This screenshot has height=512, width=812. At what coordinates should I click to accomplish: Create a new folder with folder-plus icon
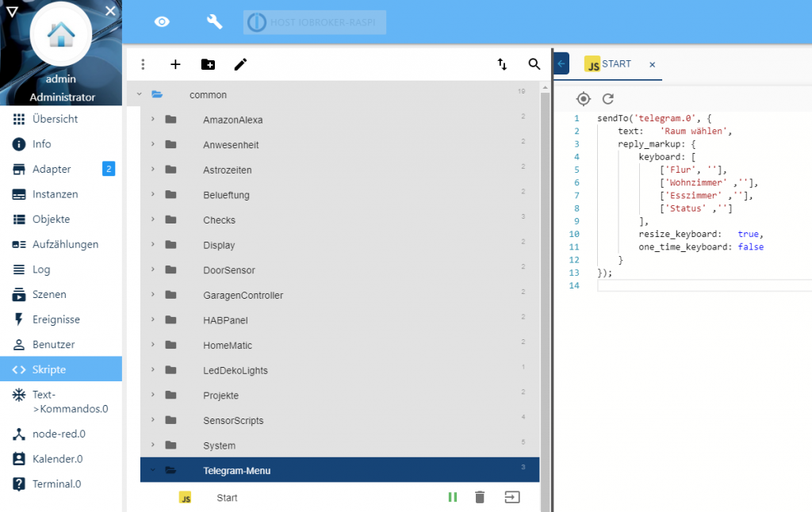[x=208, y=64]
